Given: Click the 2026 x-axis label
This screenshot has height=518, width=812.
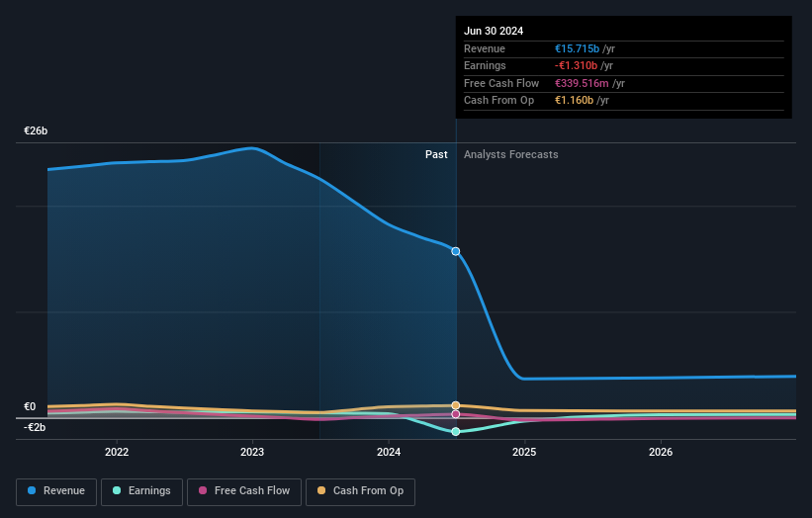Looking at the screenshot, I should coord(661,453).
